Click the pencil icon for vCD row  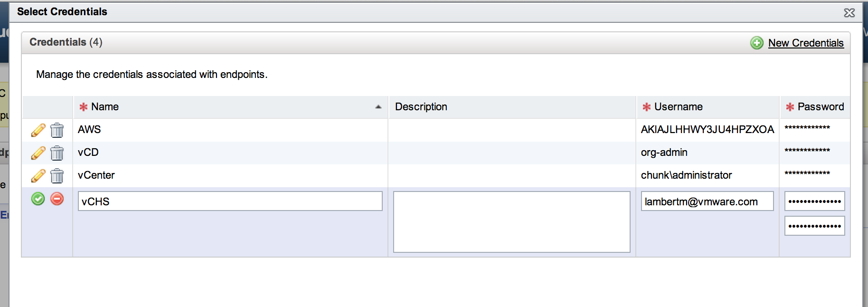click(38, 153)
